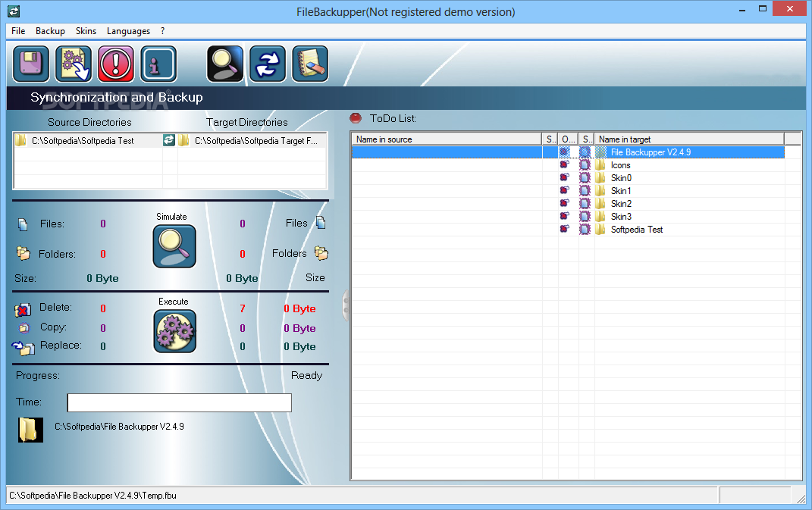Click the Name in target column header
This screenshot has width=812, height=510.
click(x=689, y=139)
